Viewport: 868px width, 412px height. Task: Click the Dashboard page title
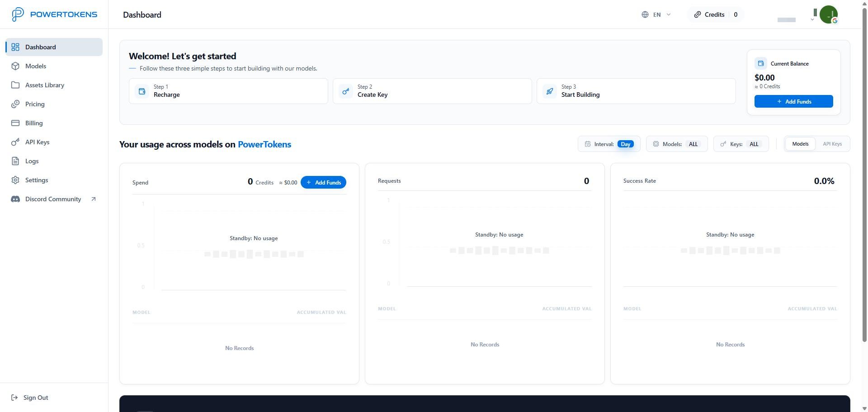(x=142, y=14)
